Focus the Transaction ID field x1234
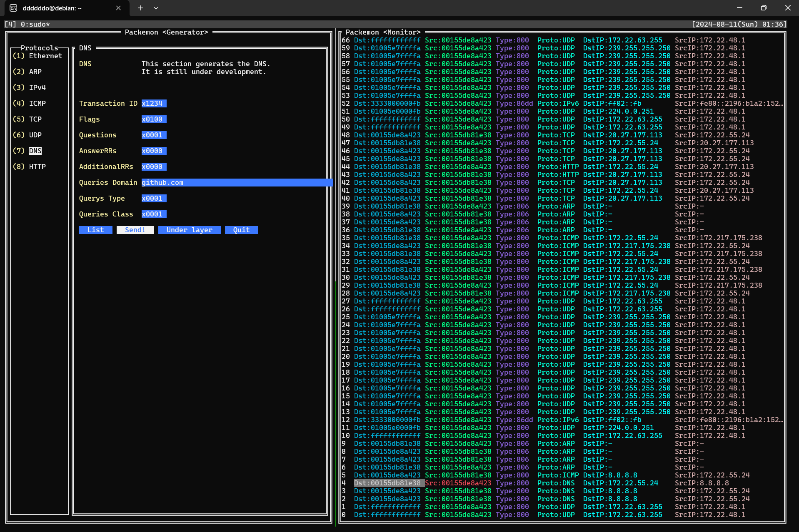The image size is (799, 532). coord(154,103)
